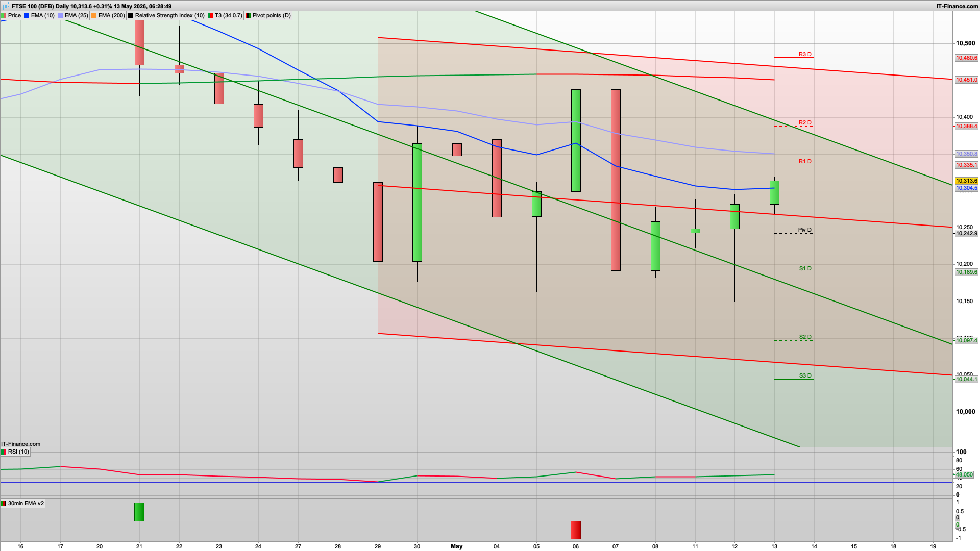Image resolution: width=980 pixels, height=551 pixels.
Task: Select the T3 (34 0.7) legend entry
Action: (x=225, y=15)
